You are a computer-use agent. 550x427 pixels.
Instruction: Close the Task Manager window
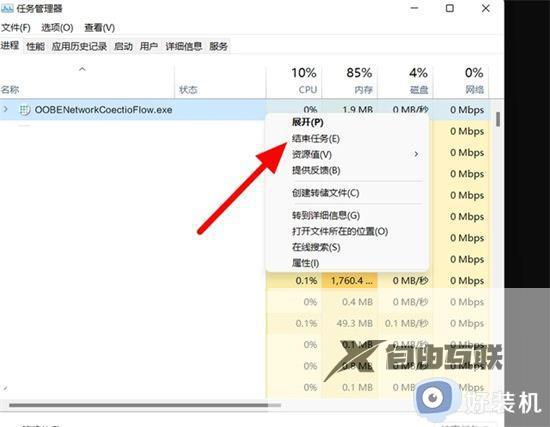pyautogui.click(x=485, y=8)
